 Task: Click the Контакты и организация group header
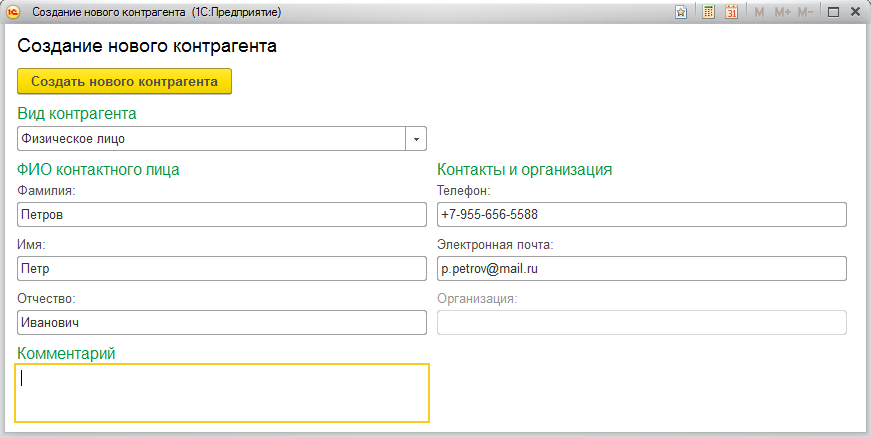click(524, 169)
